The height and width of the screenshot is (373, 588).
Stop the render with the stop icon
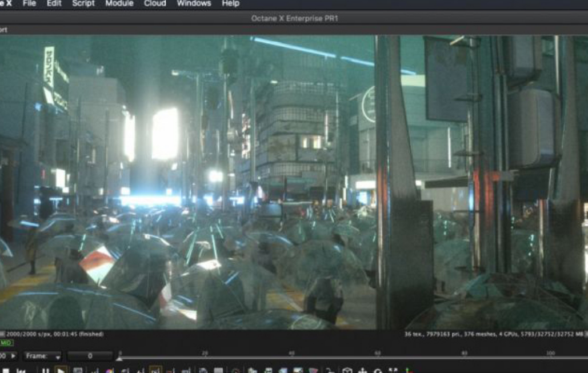pos(6,371)
